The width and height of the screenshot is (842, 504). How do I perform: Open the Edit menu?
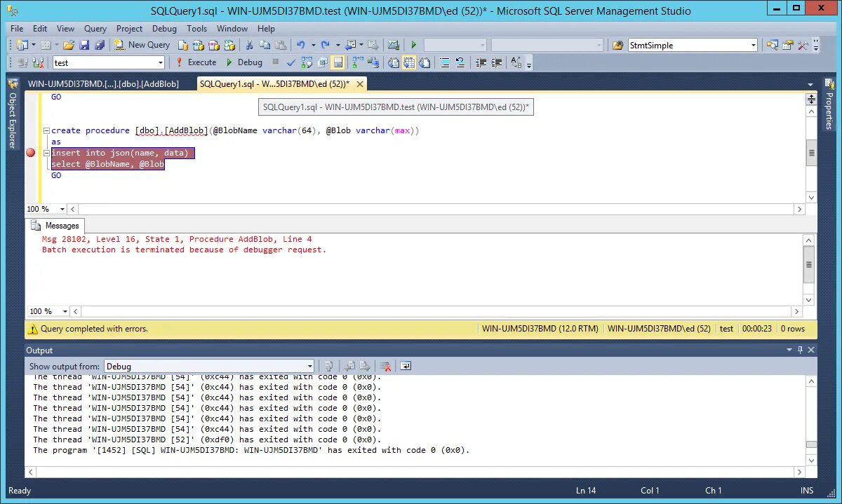(x=40, y=29)
